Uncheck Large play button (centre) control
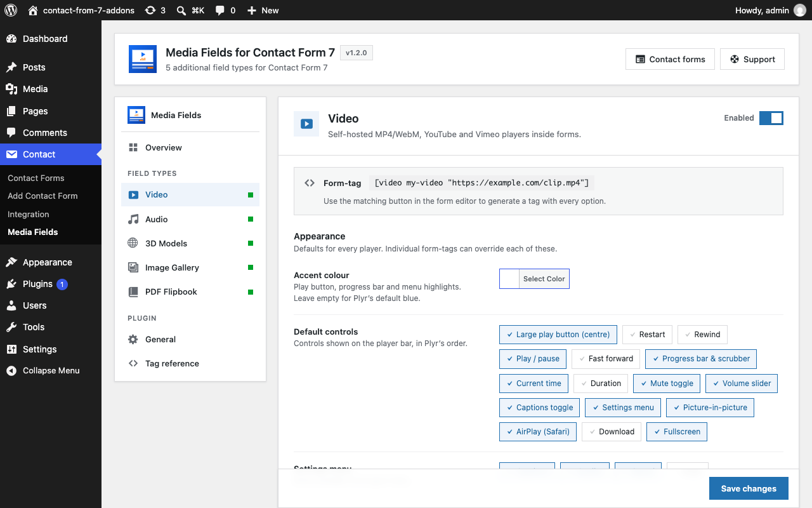Image resolution: width=812 pixels, height=508 pixels. point(558,335)
